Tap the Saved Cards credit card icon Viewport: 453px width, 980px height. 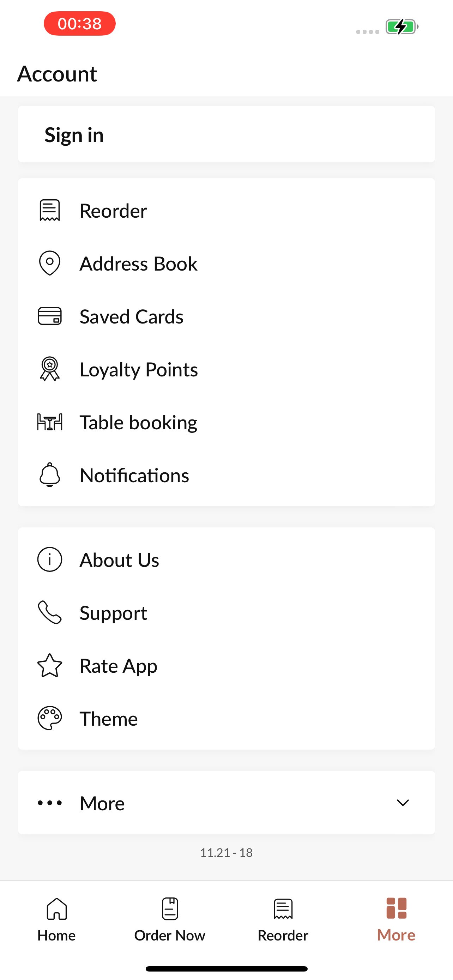(50, 316)
